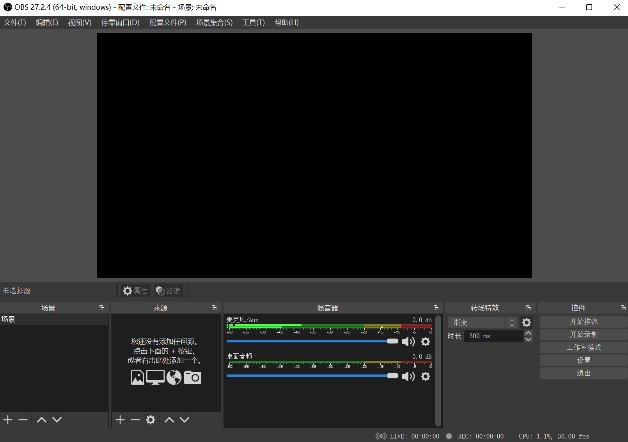Click the 桌面音频 0.0 dB level value
Screen dimensions: 628x442
coord(422,356)
